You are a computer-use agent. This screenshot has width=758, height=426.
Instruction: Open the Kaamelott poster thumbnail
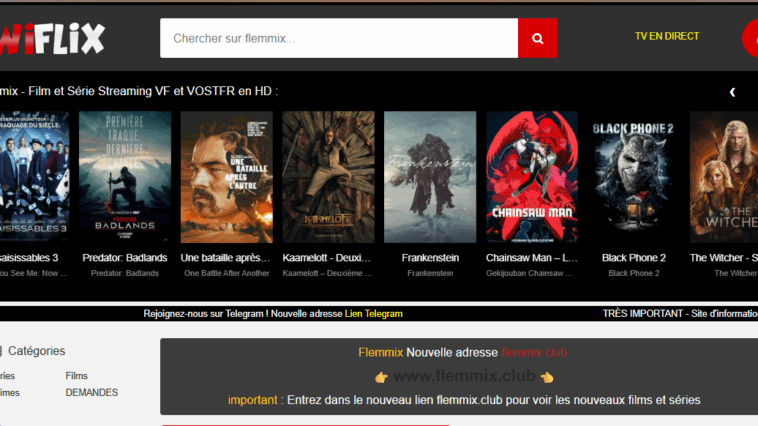[328, 177]
